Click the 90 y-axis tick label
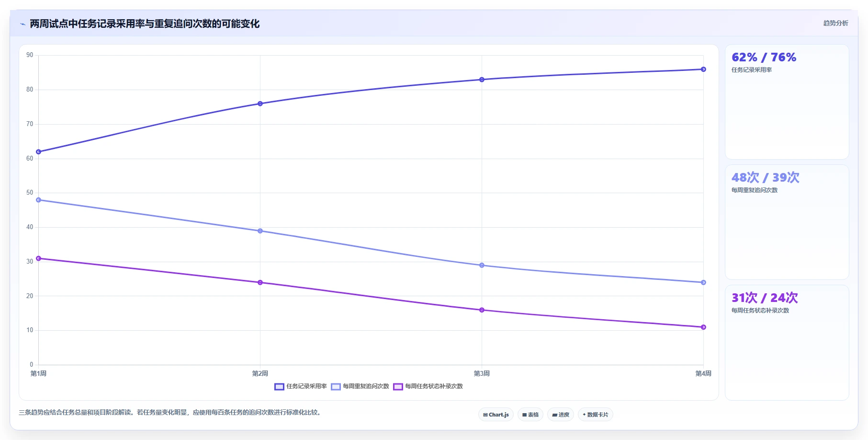Viewport: 868px width, 440px height. (x=30, y=55)
